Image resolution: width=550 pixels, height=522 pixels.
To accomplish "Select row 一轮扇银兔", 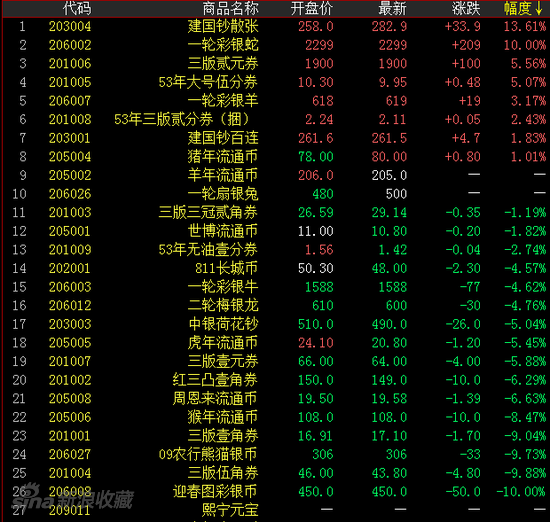I will 276,194.
